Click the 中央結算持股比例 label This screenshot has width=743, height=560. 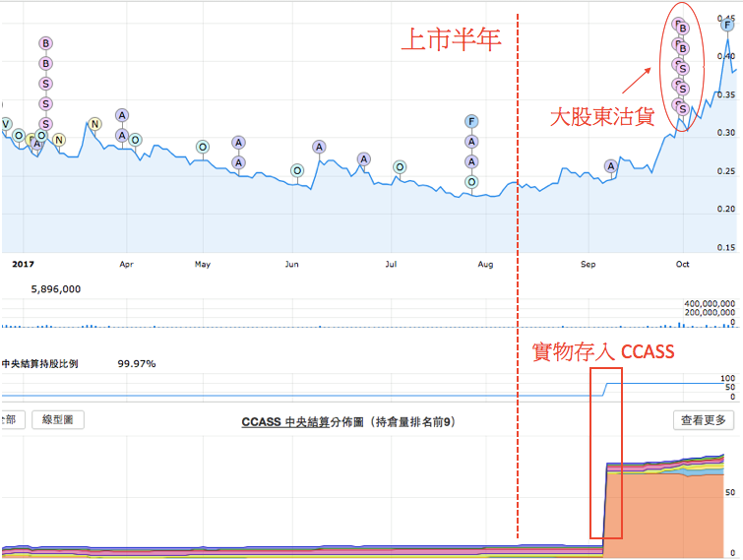pos(39,363)
